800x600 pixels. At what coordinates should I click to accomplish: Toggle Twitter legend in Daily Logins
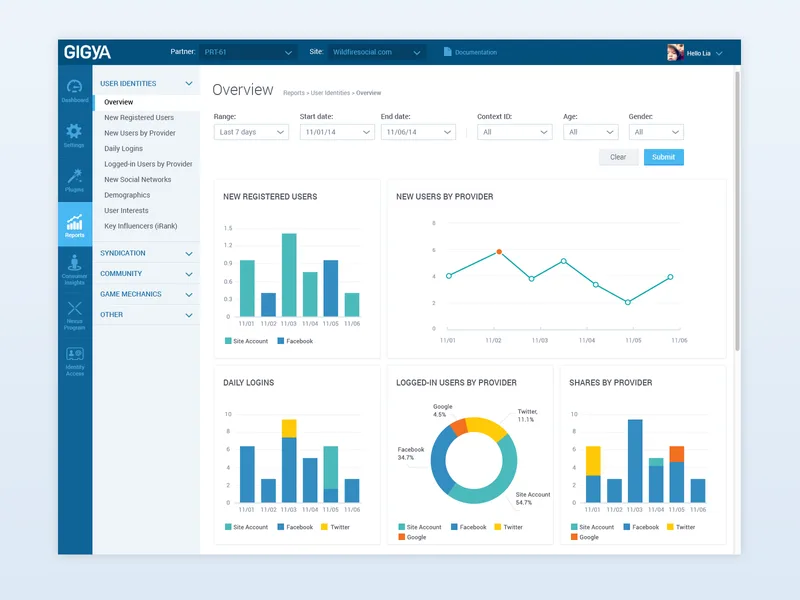coord(335,527)
